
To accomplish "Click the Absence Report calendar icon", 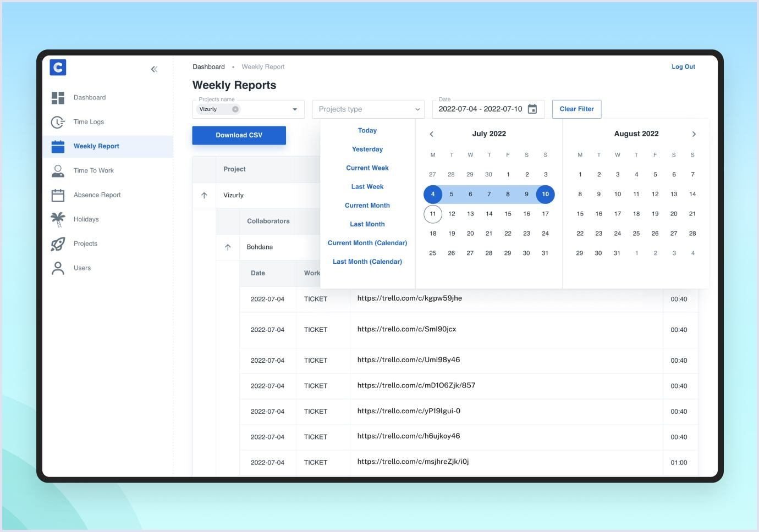I will coord(58,195).
